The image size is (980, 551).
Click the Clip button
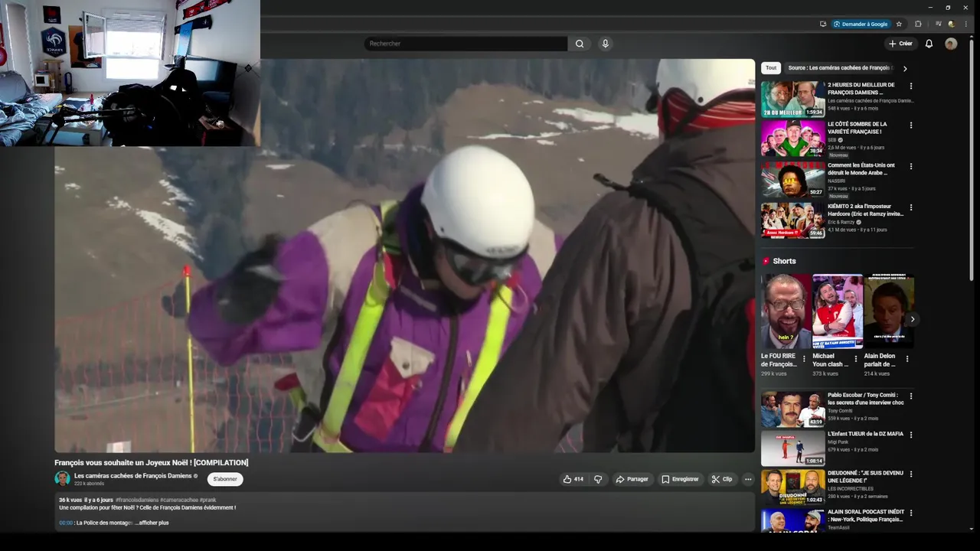[721, 479]
